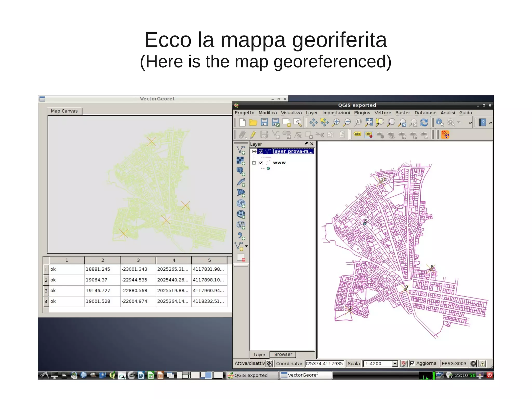This screenshot has height=399, width=532.
Task: Click the Save As icon
Action: tap(275, 122)
